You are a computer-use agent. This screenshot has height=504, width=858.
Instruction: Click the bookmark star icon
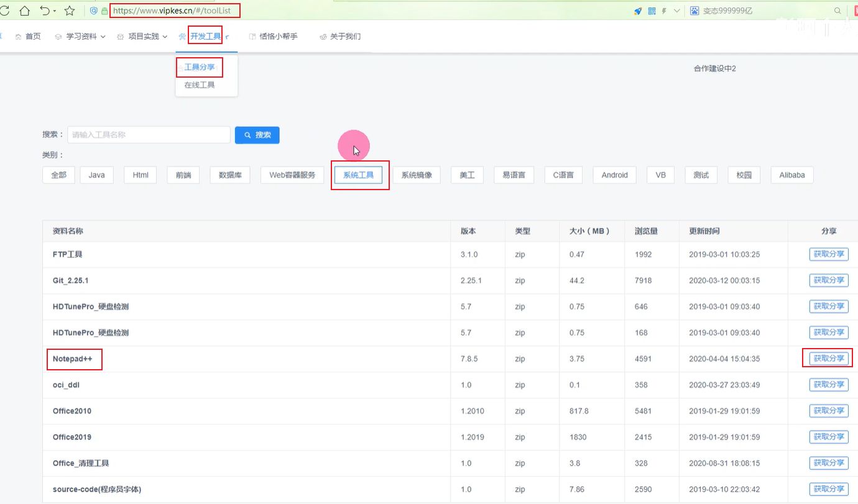click(x=70, y=11)
